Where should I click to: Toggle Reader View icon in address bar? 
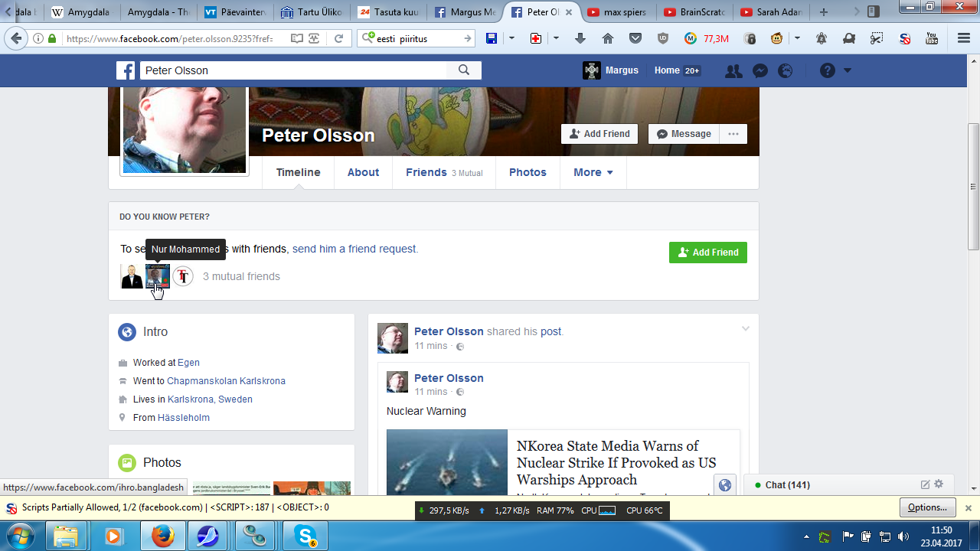(x=297, y=38)
